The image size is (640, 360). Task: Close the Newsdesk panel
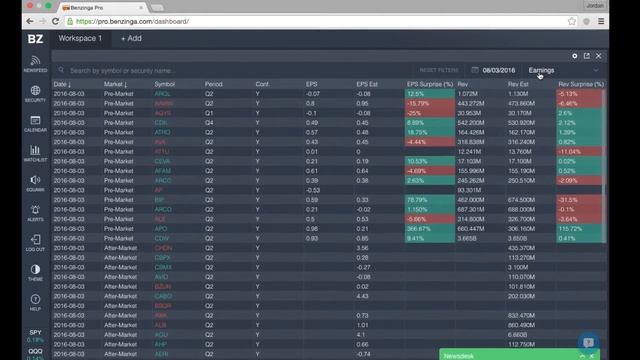592,356
